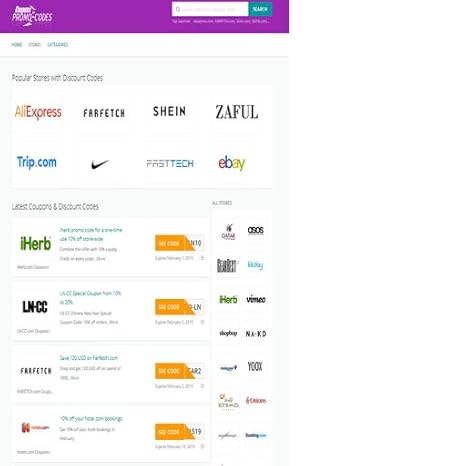Focus the search input field in header
The height and width of the screenshot is (466, 466).
210,9
